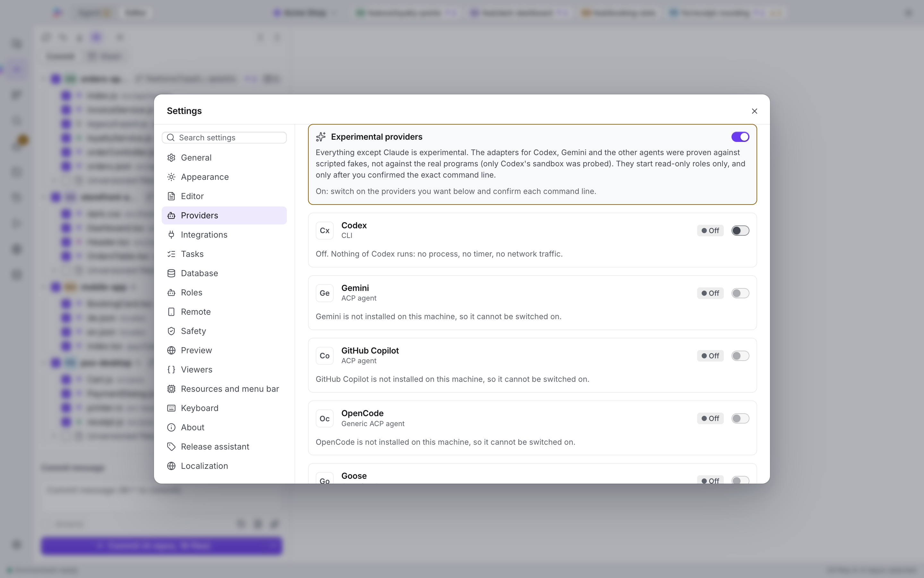Click the Viewers braces icon
The image size is (924, 578).
171,370
